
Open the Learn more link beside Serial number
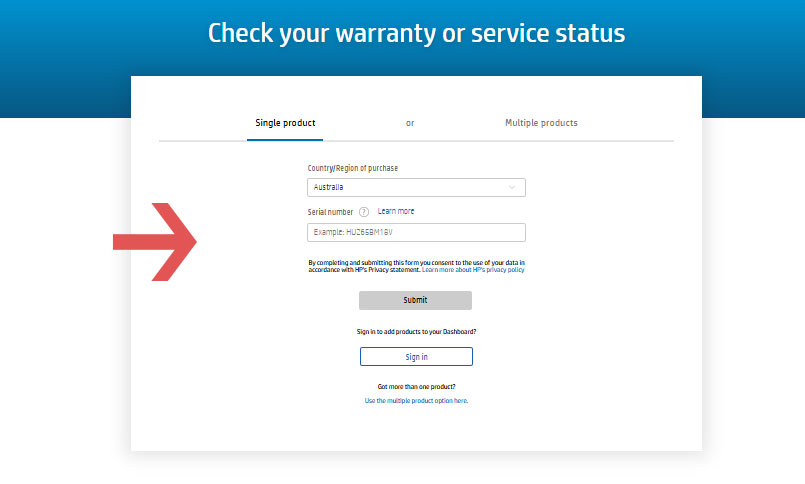pos(396,211)
